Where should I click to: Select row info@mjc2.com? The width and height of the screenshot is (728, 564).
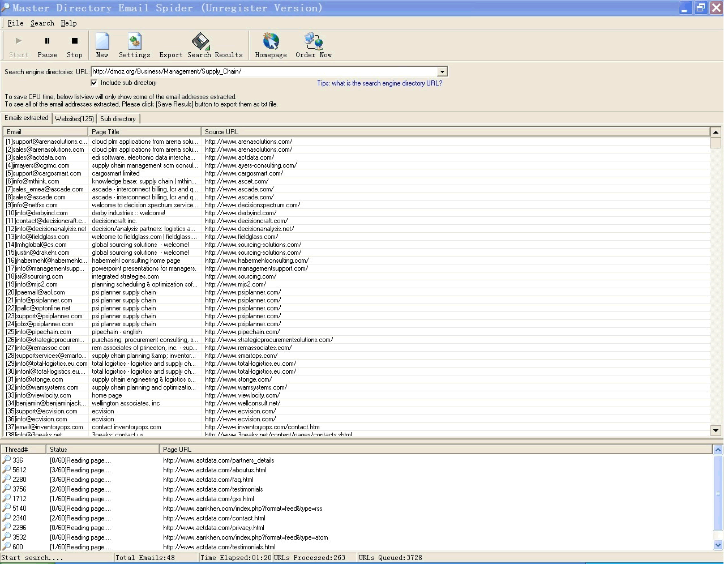click(357, 284)
